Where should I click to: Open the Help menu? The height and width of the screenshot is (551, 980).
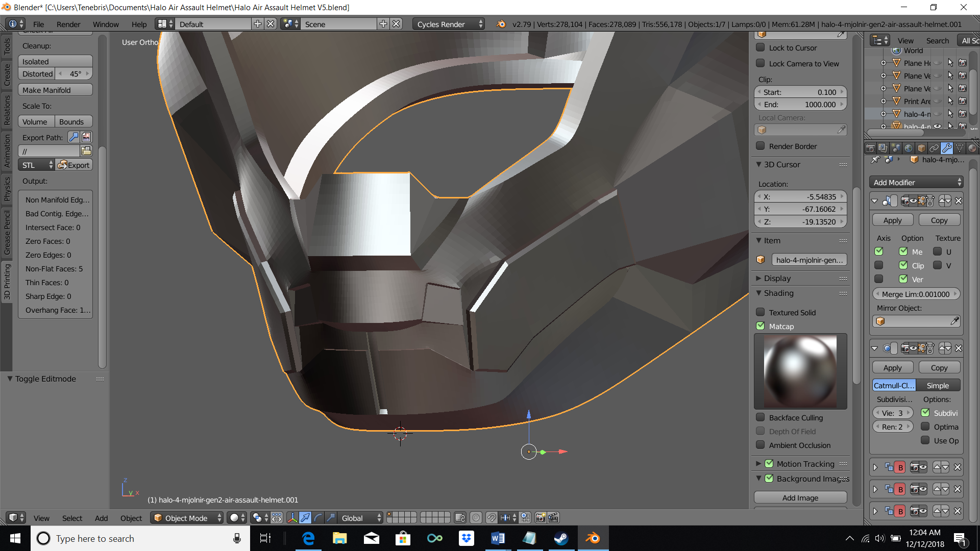[139, 24]
